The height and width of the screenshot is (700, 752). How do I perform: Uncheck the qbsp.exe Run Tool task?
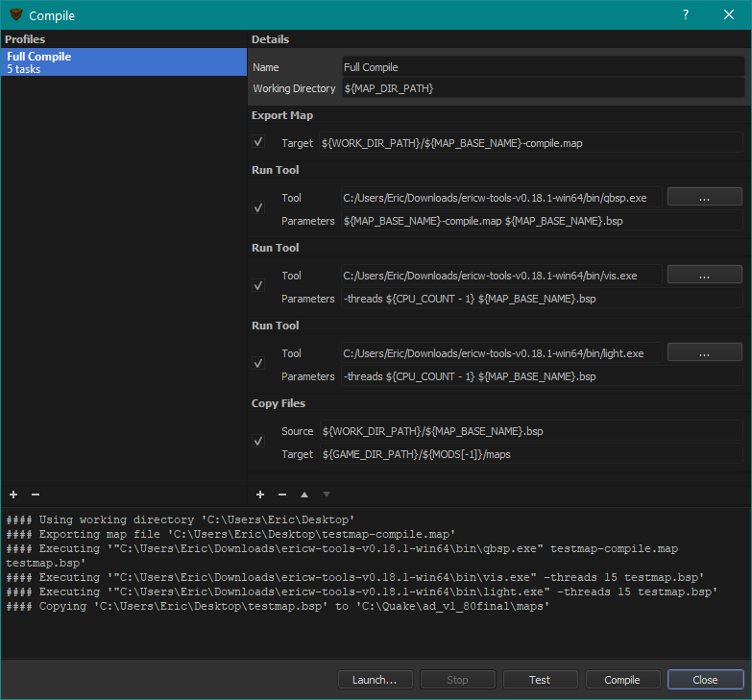point(257,208)
